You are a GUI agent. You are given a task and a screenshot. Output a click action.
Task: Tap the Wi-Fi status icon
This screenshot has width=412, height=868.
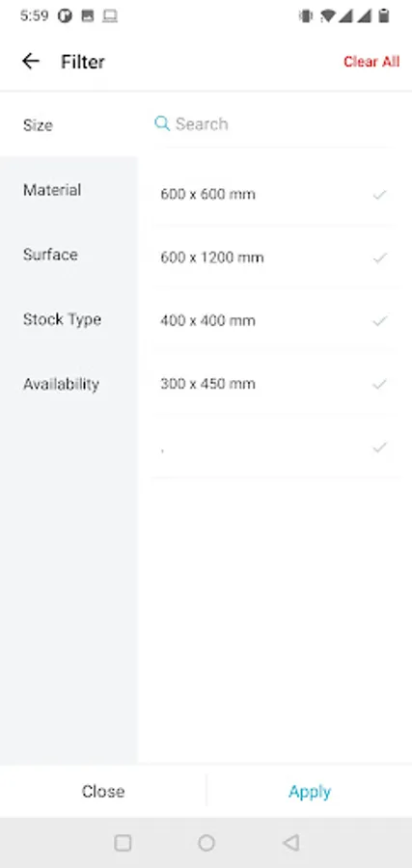tap(327, 16)
